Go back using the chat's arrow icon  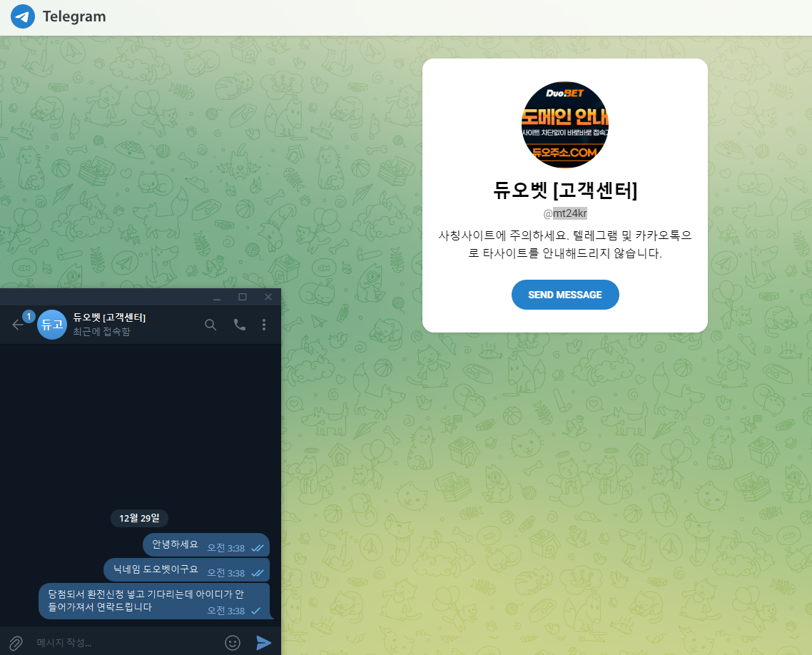[x=16, y=325]
